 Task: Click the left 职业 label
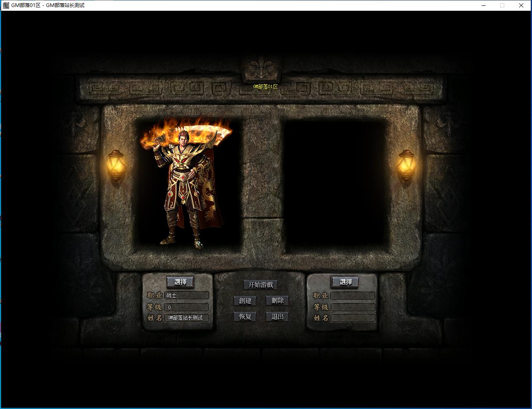[x=155, y=296]
